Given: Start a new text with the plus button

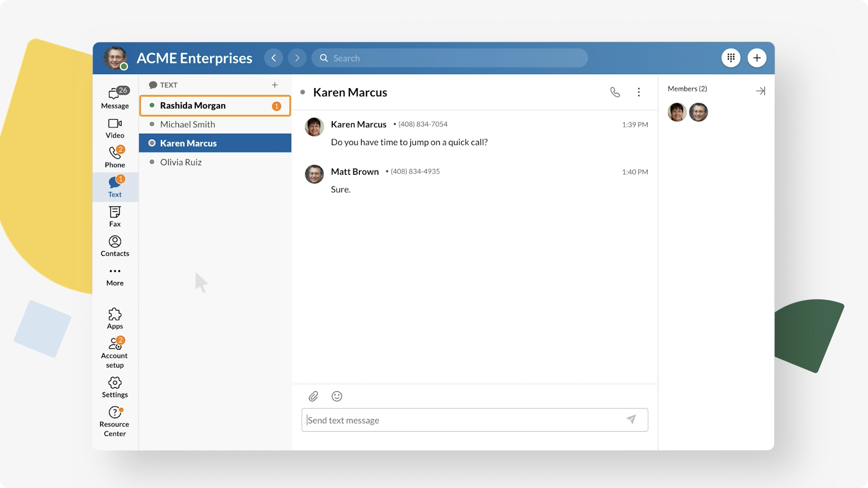Looking at the screenshot, I should click(275, 84).
